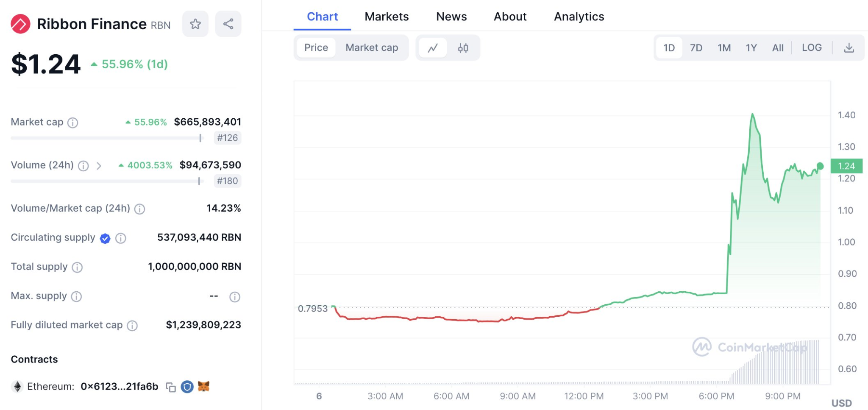
Task: Click the MetaMask fox icon
Action: tap(204, 387)
